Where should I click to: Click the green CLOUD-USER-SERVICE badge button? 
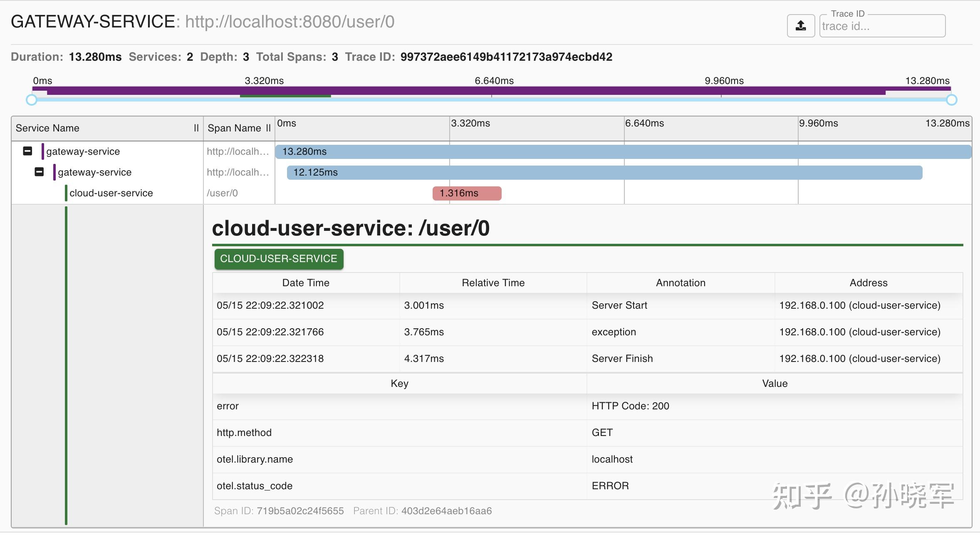coord(279,259)
